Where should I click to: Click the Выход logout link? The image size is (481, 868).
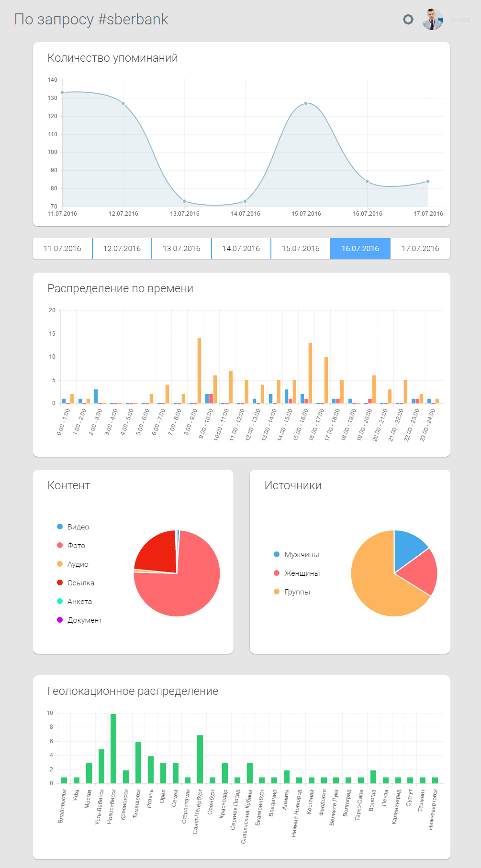tap(460, 20)
